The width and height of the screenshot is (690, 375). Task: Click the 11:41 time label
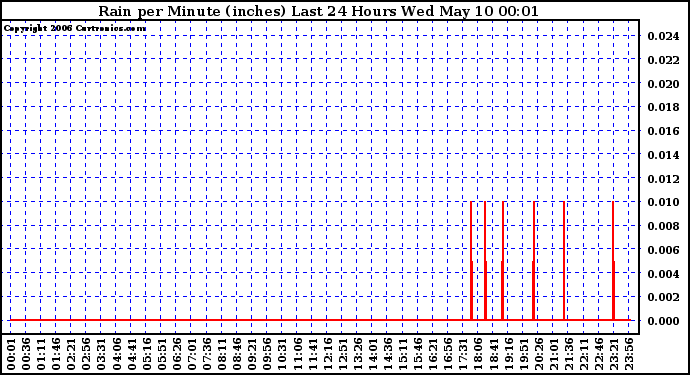[x=312, y=354]
